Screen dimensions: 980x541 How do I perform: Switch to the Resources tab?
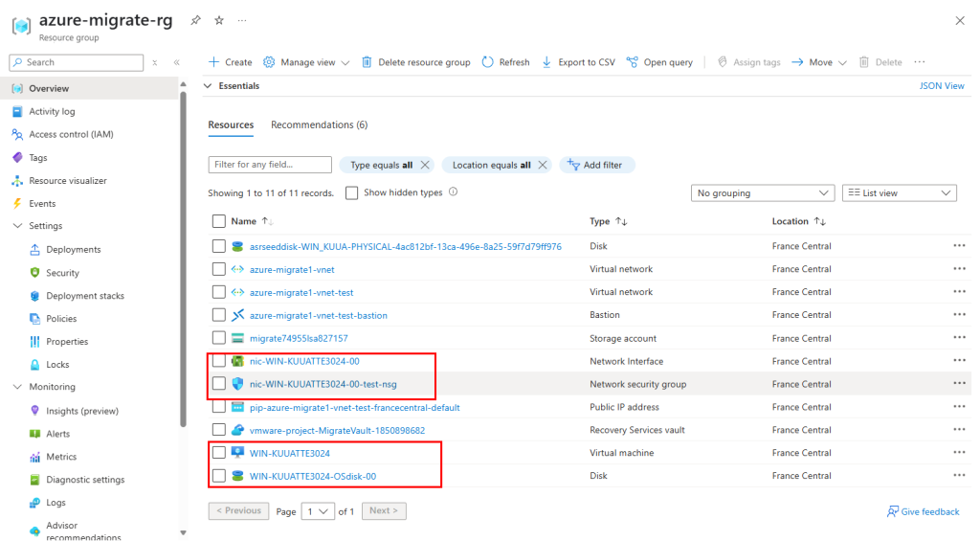tap(231, 125)
